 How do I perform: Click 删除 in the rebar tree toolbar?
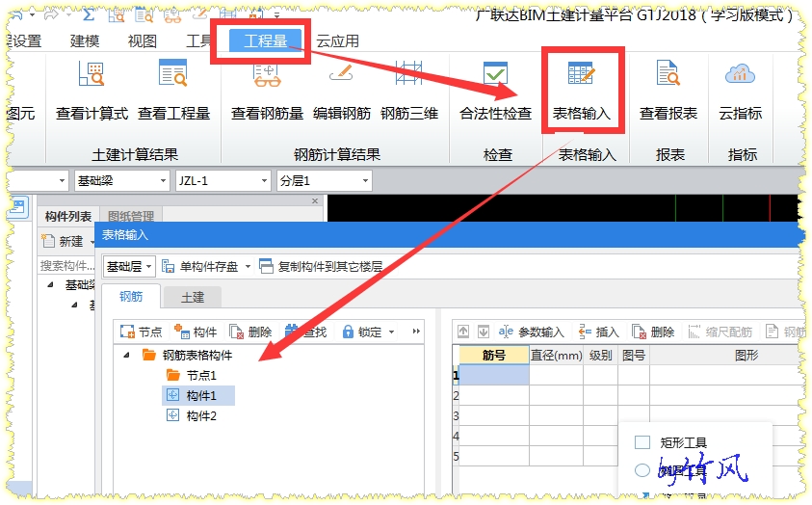(x=250, y=332)
